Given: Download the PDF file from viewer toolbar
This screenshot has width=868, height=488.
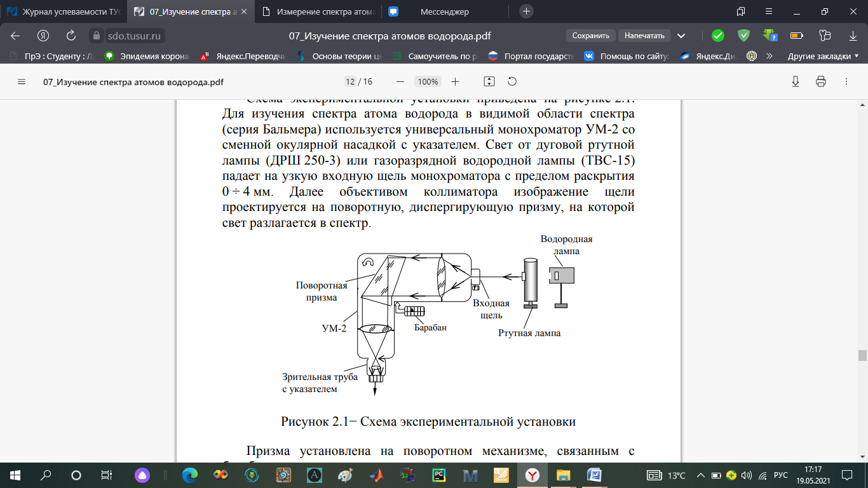Looking at the screenshot, I should coord(796,82).
